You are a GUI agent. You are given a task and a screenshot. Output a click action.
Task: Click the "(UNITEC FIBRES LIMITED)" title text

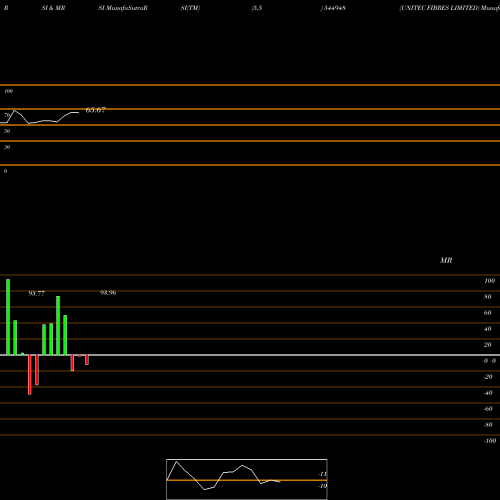pos(439,8)
